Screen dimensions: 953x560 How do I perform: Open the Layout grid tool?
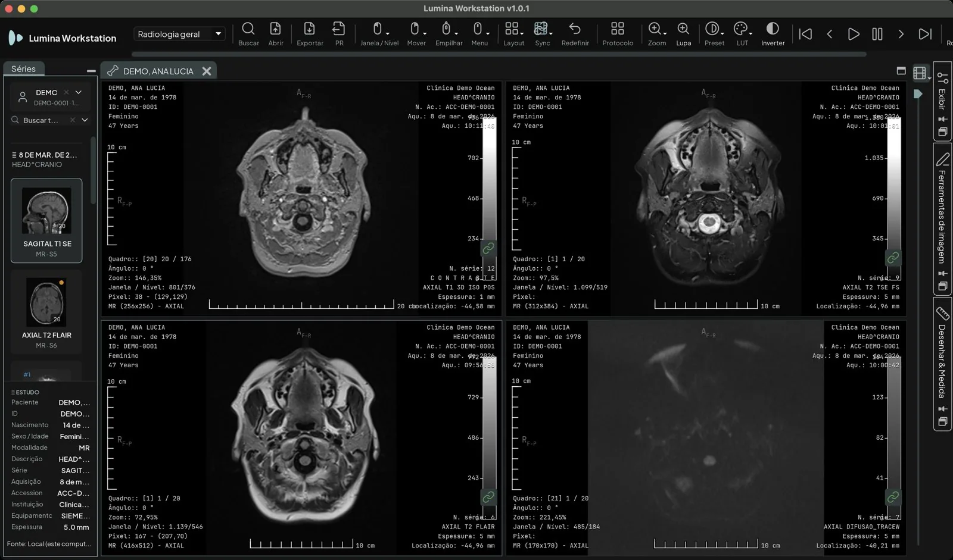pos(513,34)
